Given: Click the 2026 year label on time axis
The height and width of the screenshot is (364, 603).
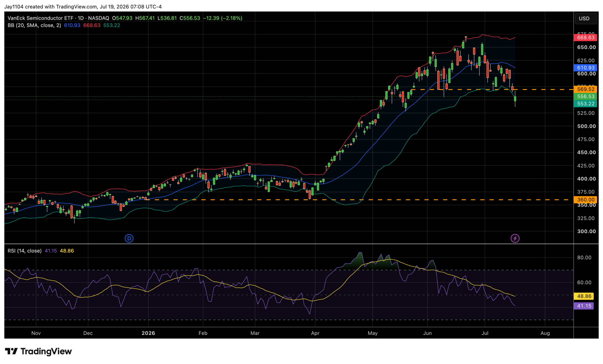Looking at the screenshot, I should (x=148, y=333).
